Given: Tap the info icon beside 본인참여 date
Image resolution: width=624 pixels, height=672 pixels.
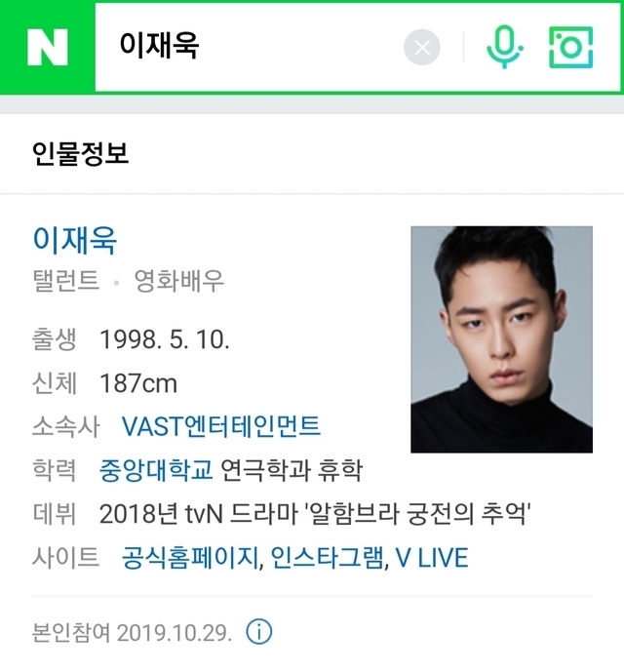Looking at the screenshot, I should click(x=258, y=632).
